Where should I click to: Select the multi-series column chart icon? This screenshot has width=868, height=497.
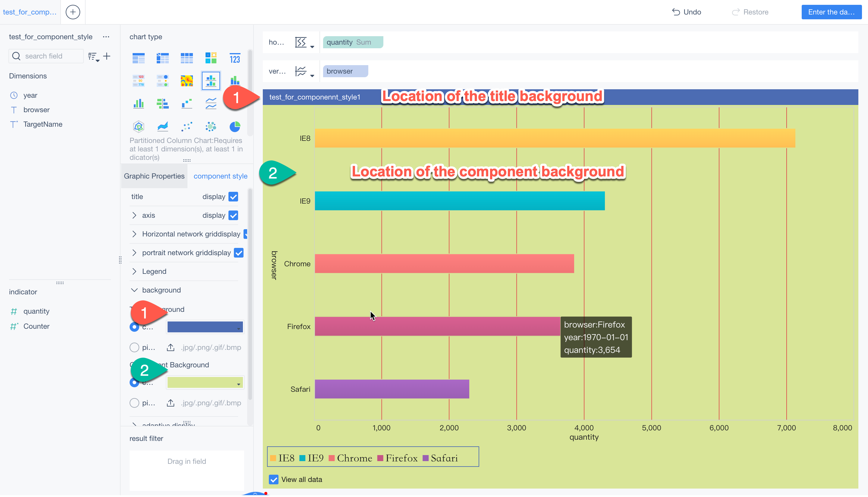click(138, 103)
